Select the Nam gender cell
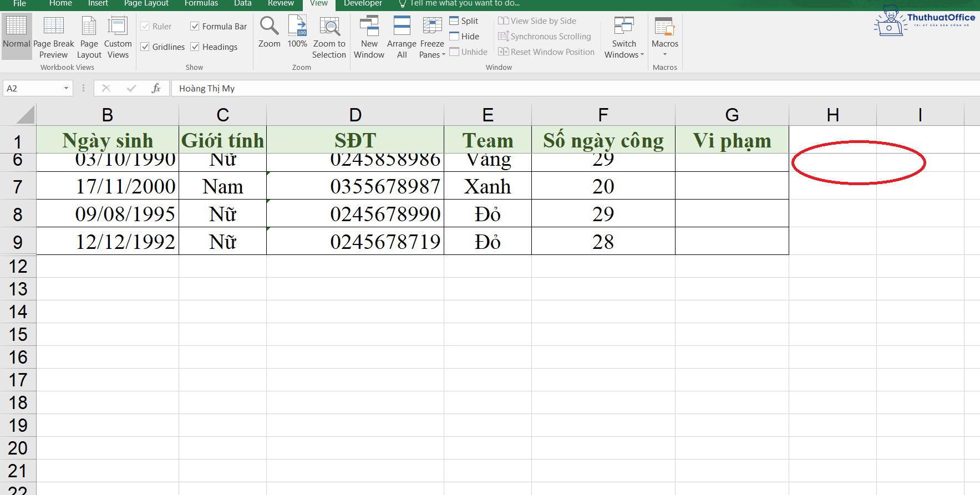 click(x=222, y=186)
